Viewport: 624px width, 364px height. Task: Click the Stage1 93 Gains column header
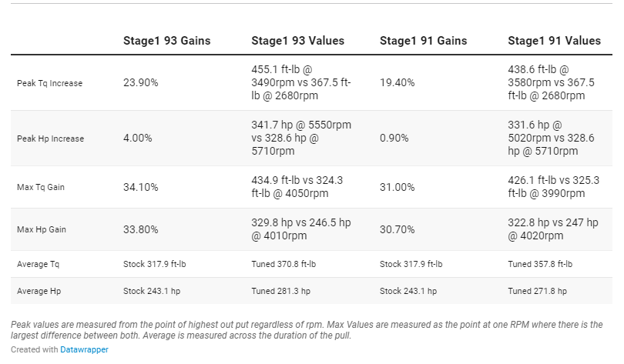(x=166, y=41)
